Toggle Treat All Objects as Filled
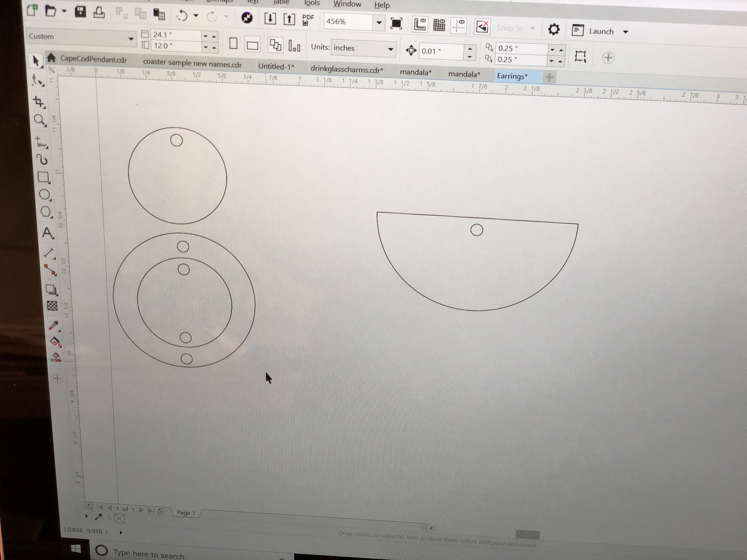This screenshot has height=560, width=747. pyautogui.click(x=580, y=56)
